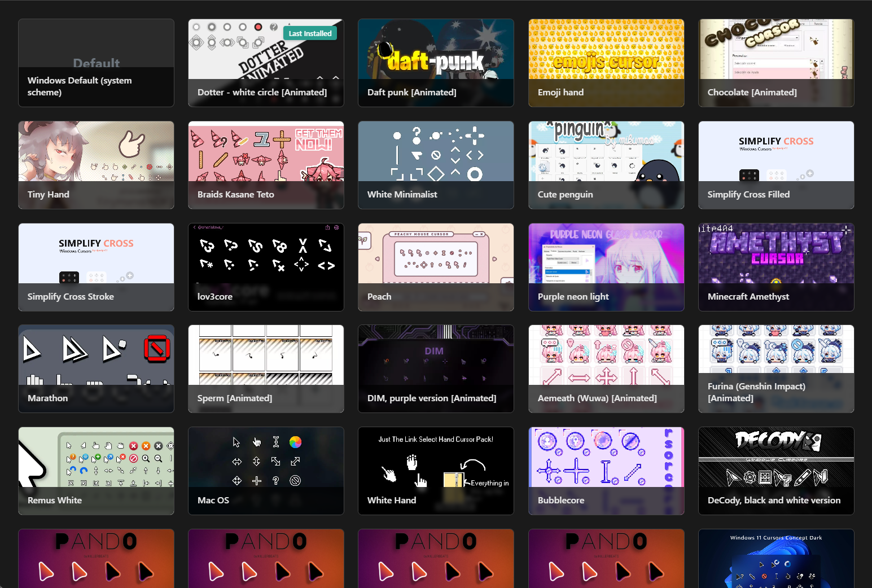Choose the Aemeath (Wuwa) Animated pack
Viewport: 872px width, 588px height.
[606, 368]
